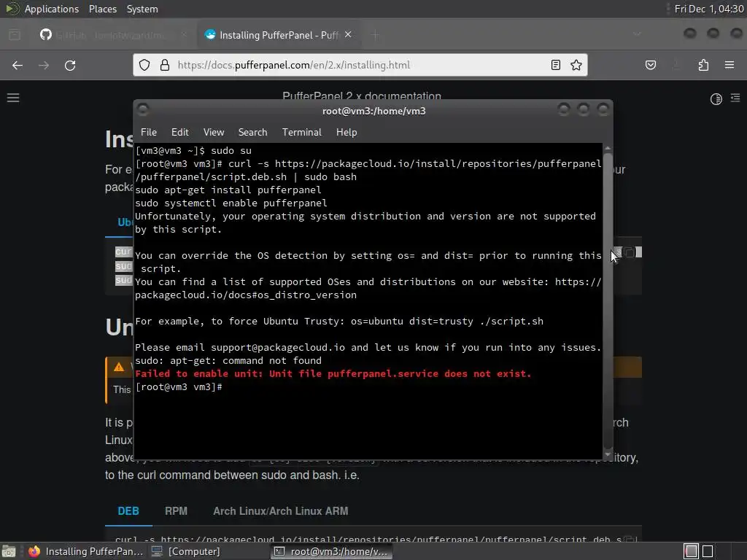The image size is (747, 560).
Task: Open the Places menu
Action: 102,9
